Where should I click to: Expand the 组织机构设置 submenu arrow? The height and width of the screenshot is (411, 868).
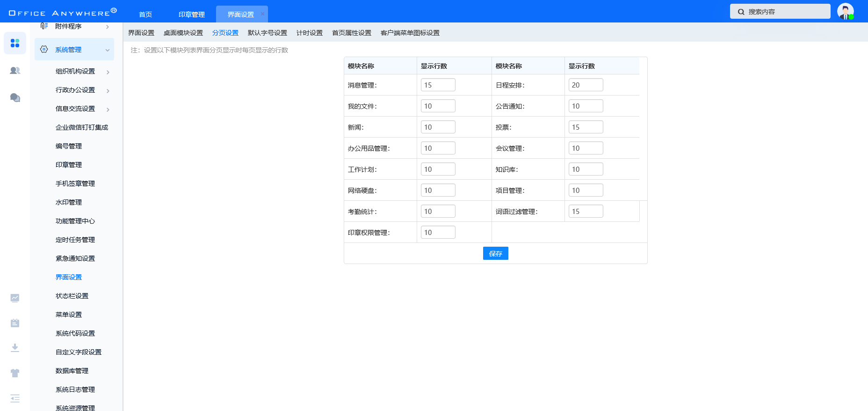(108, 72)
